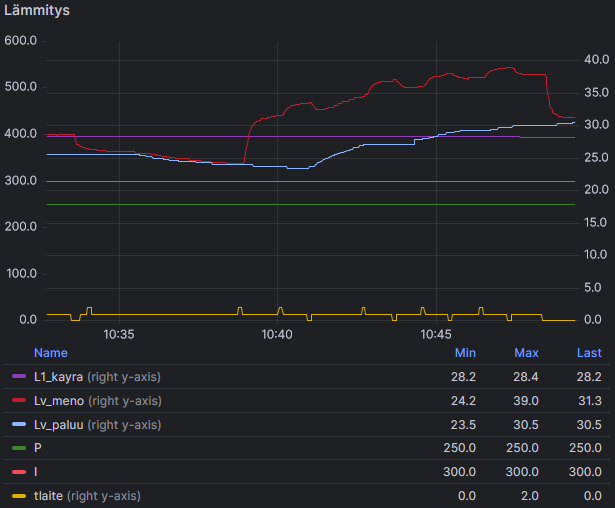Click the 10:40 time axis label
615x508 pixels.
(x=277, y=335)
